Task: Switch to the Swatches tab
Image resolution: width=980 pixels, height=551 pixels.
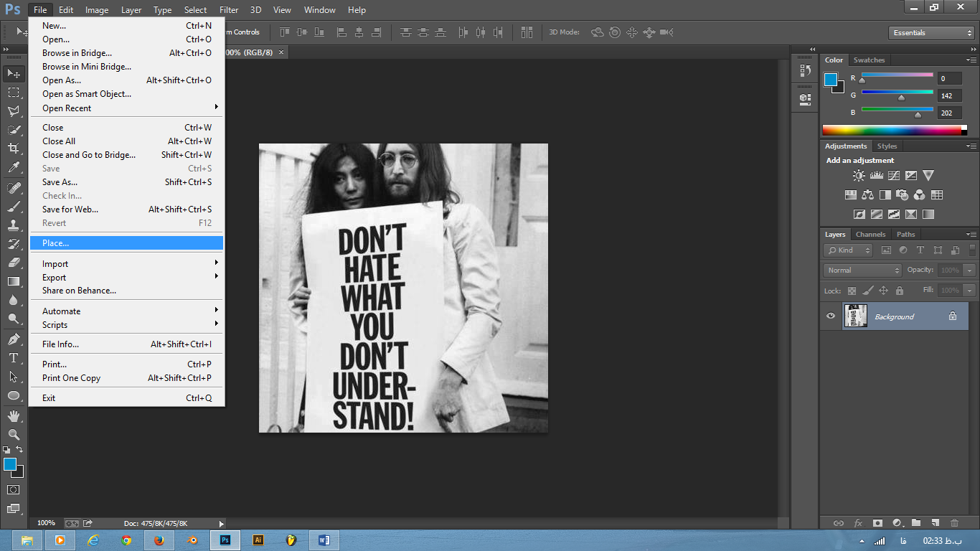Action: click(x=869, y=60)
